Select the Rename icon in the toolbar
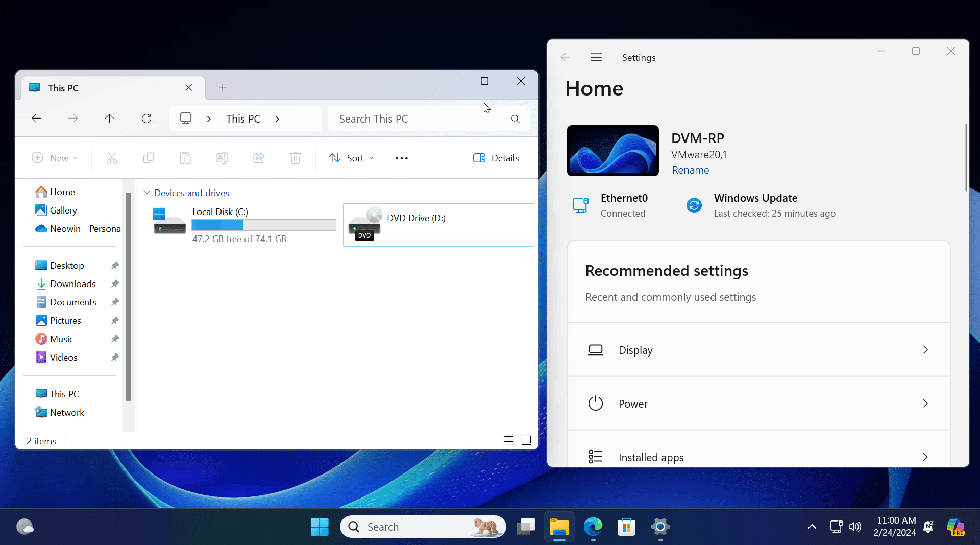This screenshot has width=980, height=545. [222, 158]
